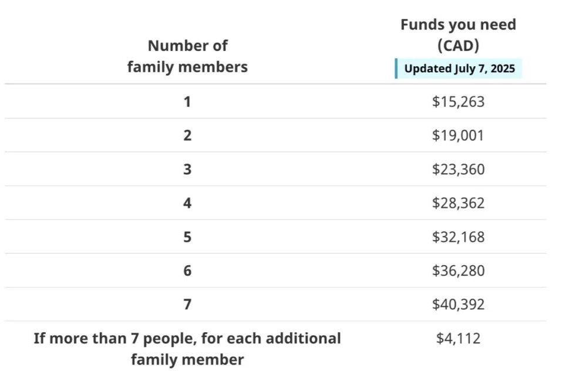Select the $15,263 amount
This screenshot has width=572, height=392.
coord(458,102)
